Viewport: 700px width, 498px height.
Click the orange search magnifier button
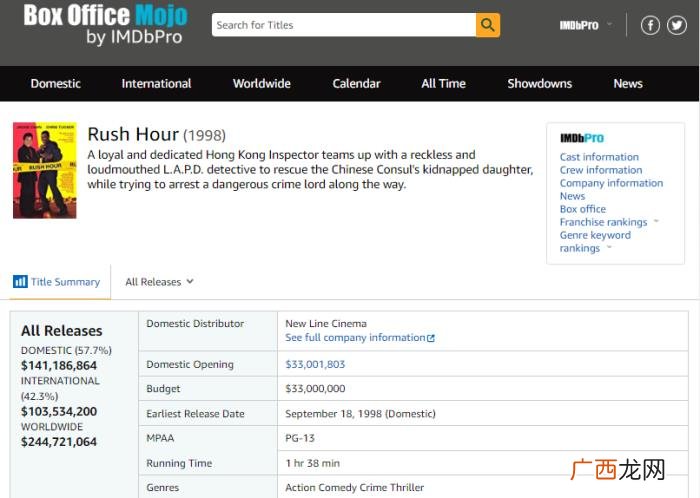(488, 25)
